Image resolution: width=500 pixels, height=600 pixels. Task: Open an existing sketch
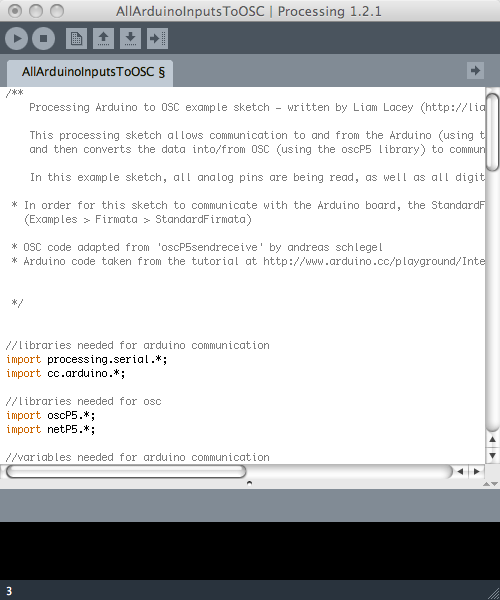pos(103,38)
